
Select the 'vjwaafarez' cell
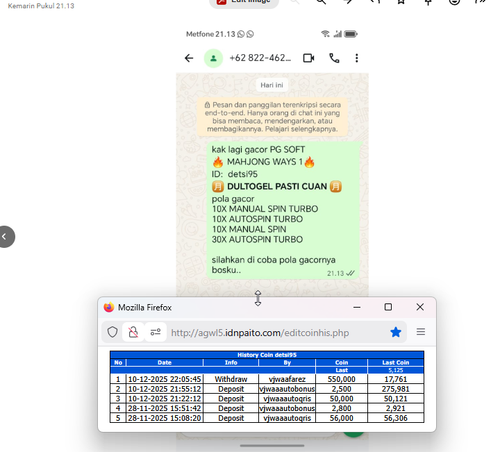click(287, 379)
